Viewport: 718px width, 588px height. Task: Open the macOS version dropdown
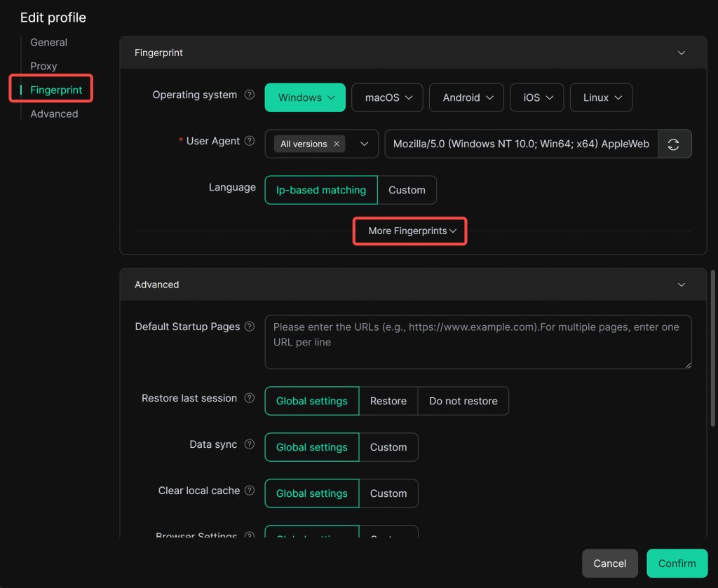click(387, 98)
